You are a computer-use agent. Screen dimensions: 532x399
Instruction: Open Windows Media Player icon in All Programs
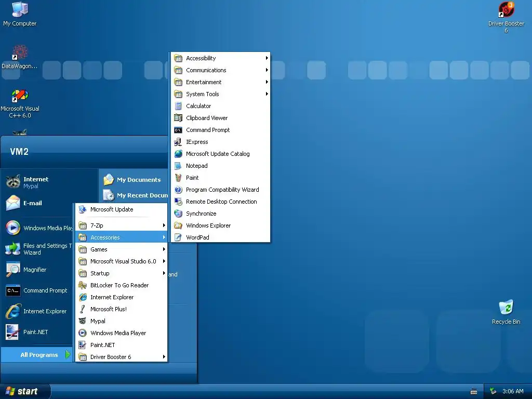tap(83, 333)
